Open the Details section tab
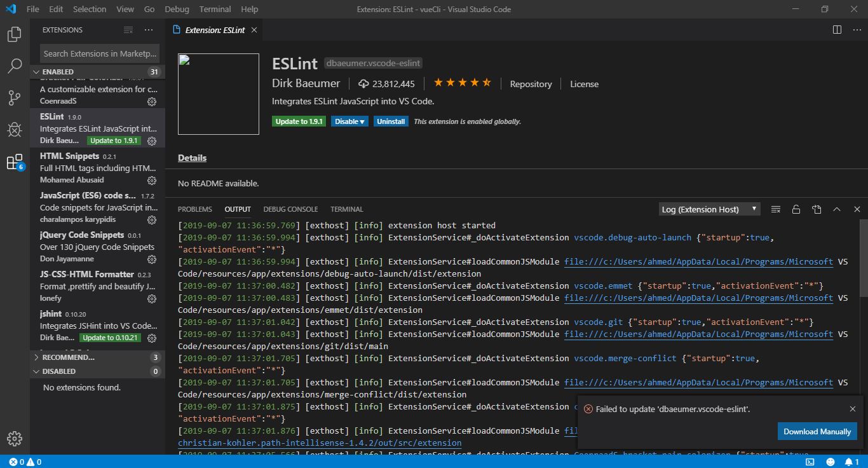This screenshot has width=868, height=468. coord(192,158)
